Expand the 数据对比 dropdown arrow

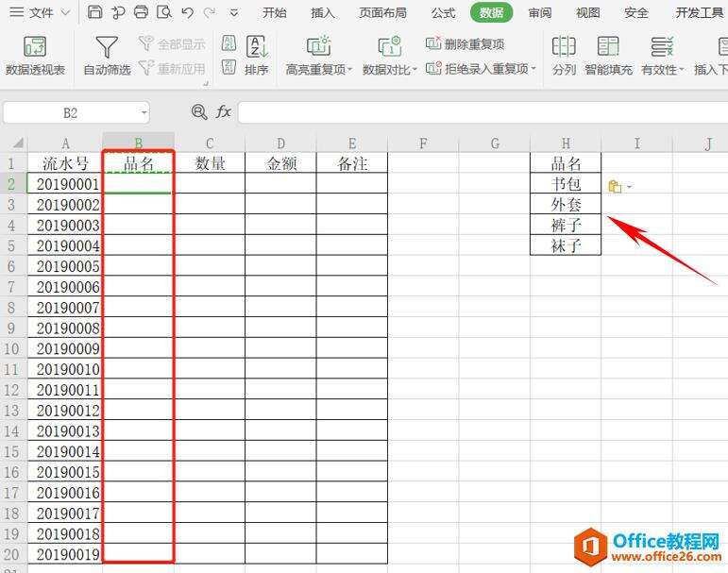coord(415,70)
